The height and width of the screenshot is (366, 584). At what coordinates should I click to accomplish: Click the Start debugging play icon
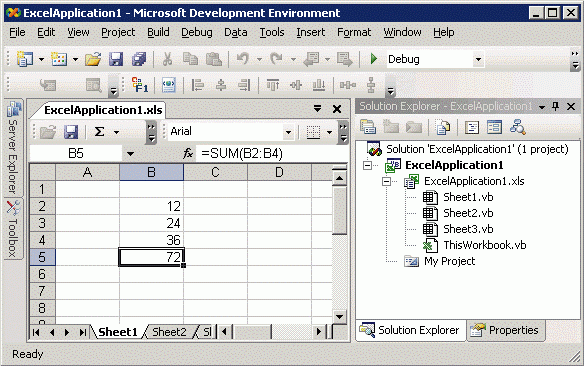[374, 59]
